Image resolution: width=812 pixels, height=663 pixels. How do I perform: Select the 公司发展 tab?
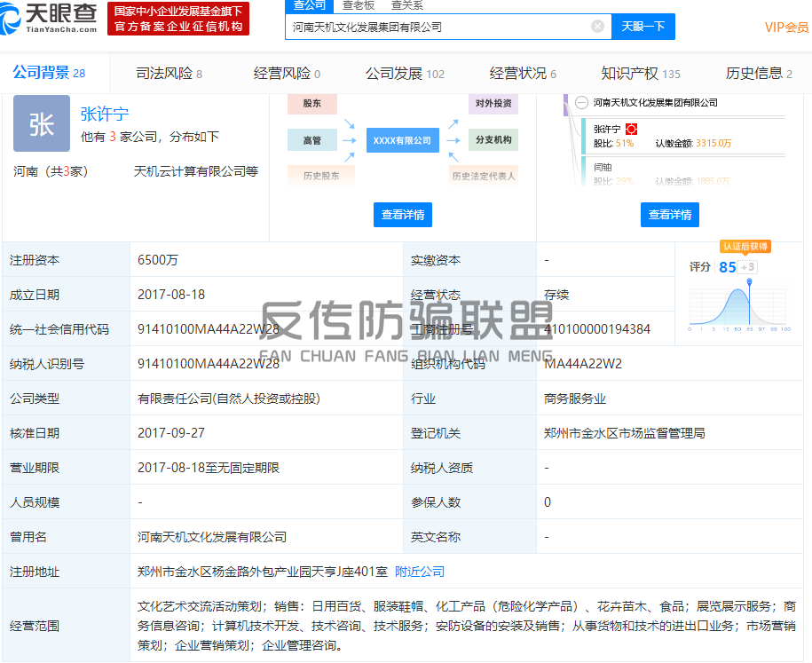pos(404,74)
